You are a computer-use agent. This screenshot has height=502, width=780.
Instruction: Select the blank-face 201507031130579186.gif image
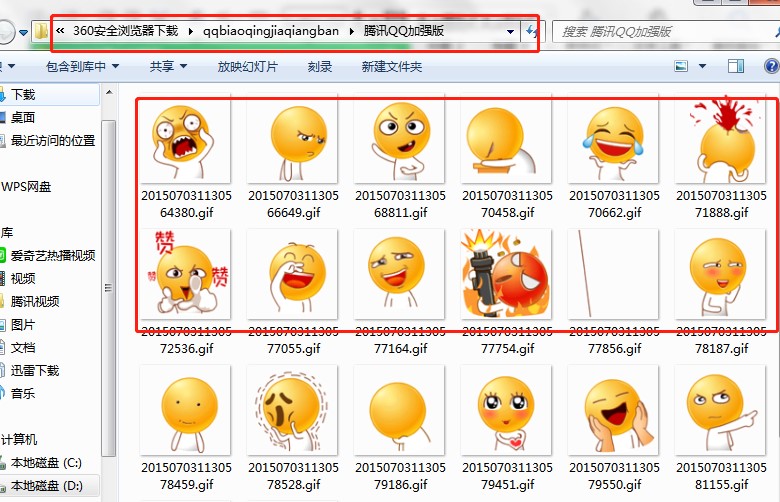[x=399, y=410]
